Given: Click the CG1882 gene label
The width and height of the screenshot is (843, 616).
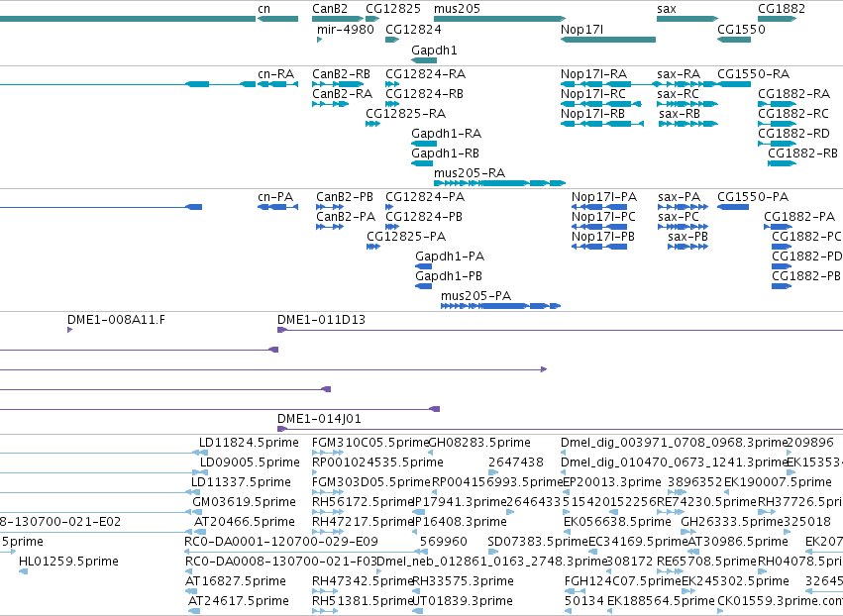Looking at the screenshot, I should [x=782, y=9].
